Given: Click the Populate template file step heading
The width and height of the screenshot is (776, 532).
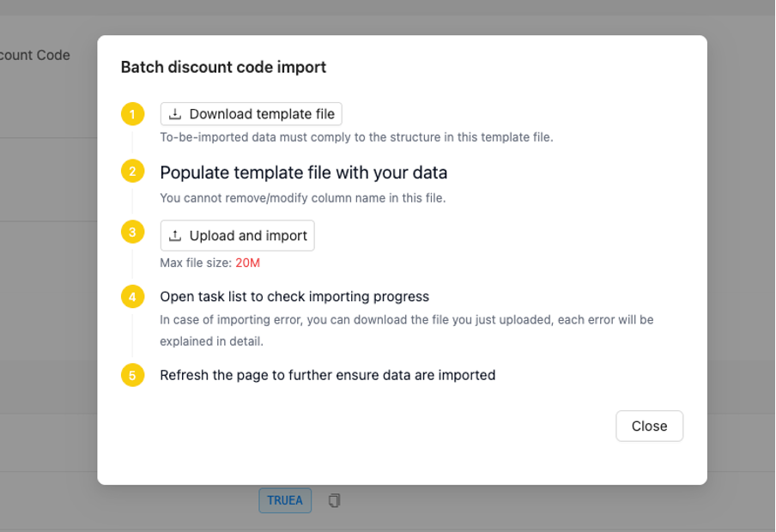Looking at the screenshot, I should (x=303, y=172).
